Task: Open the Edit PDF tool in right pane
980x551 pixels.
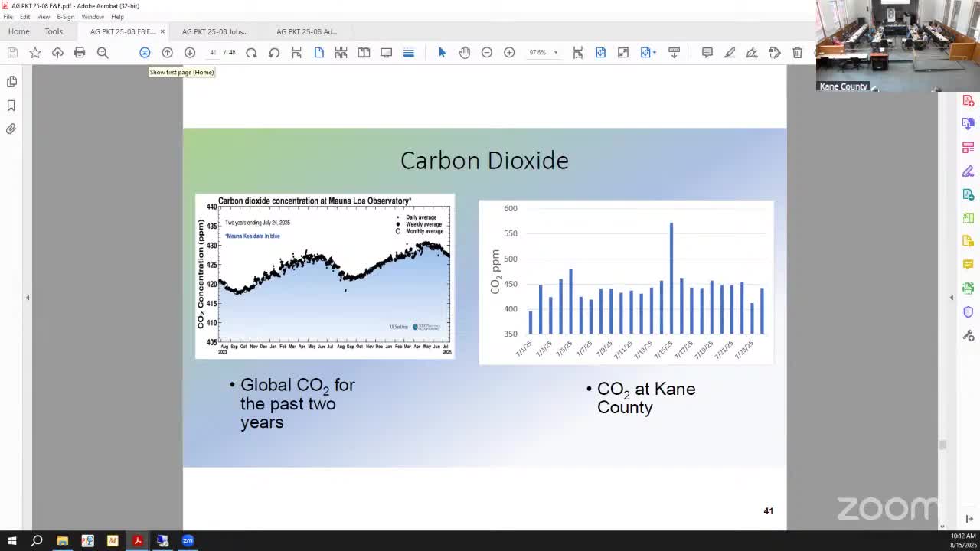Action: pyautogui.click(x=969, y=147)
